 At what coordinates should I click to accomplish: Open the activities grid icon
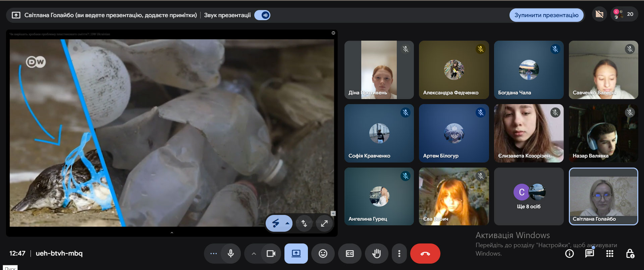pyautogui.click(x=609, y=254)
